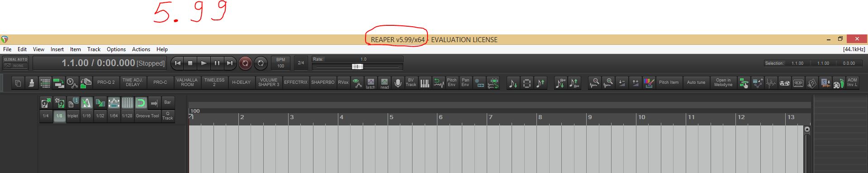Screen dimensions: 868x173
Task: Set automation mode to read
Action: coord(384,83)
